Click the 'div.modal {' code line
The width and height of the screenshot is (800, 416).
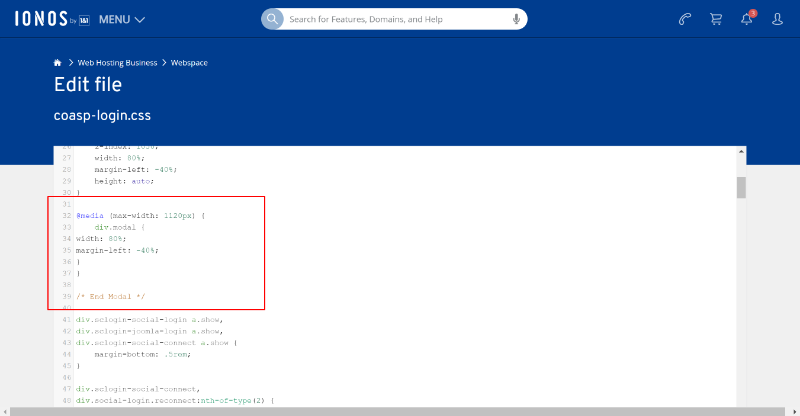point(120,227)
